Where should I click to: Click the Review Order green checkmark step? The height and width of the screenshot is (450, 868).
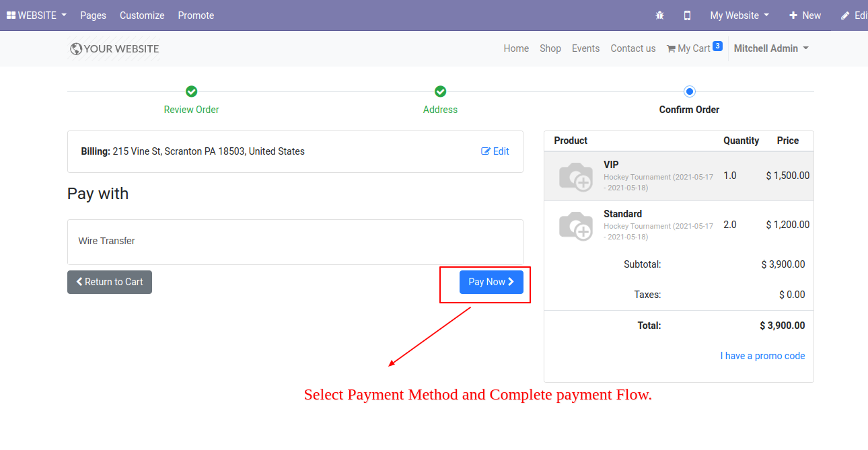191,91
